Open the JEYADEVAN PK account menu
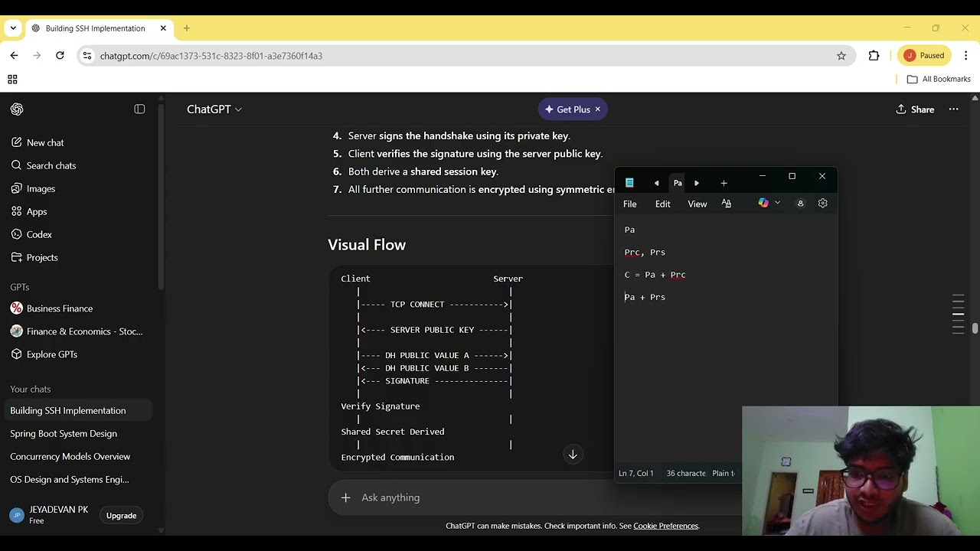 (x=50, y=515)
